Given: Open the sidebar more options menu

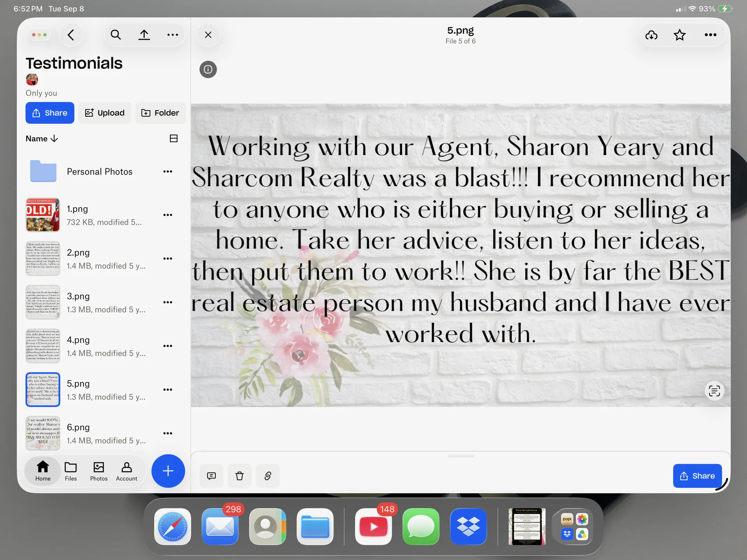Looking at the screenshot, I should click(x=172, y=35).
